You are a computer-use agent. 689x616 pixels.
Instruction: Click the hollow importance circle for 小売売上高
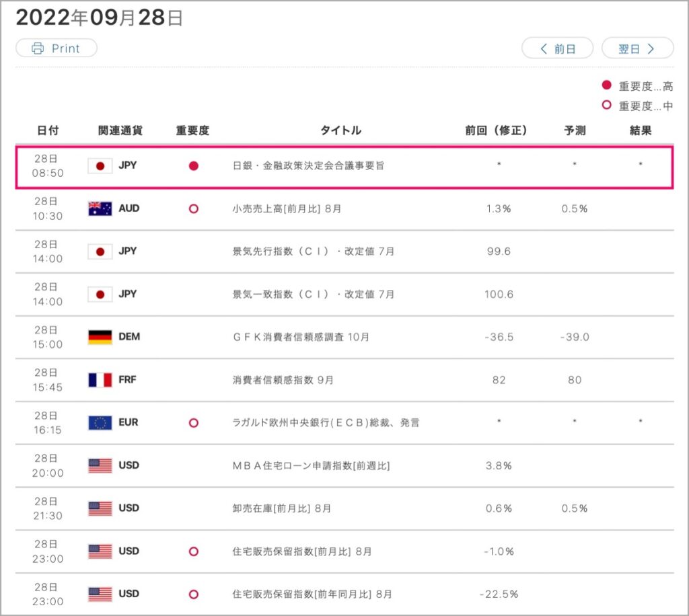point(193,208)
